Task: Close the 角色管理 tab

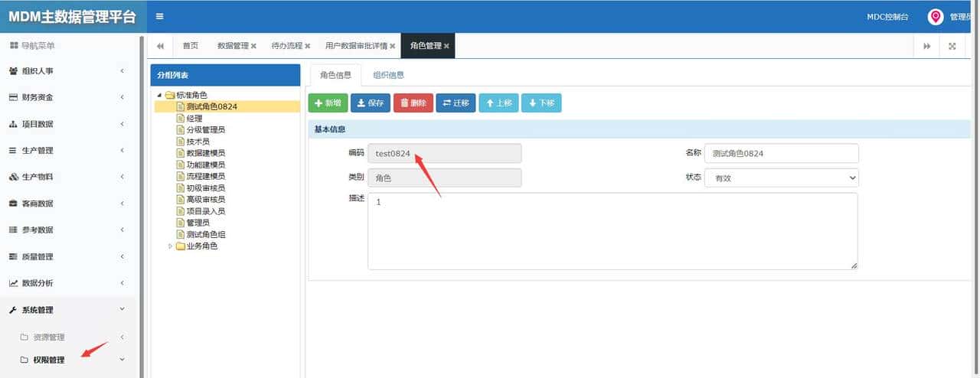Action: [446, 46]
